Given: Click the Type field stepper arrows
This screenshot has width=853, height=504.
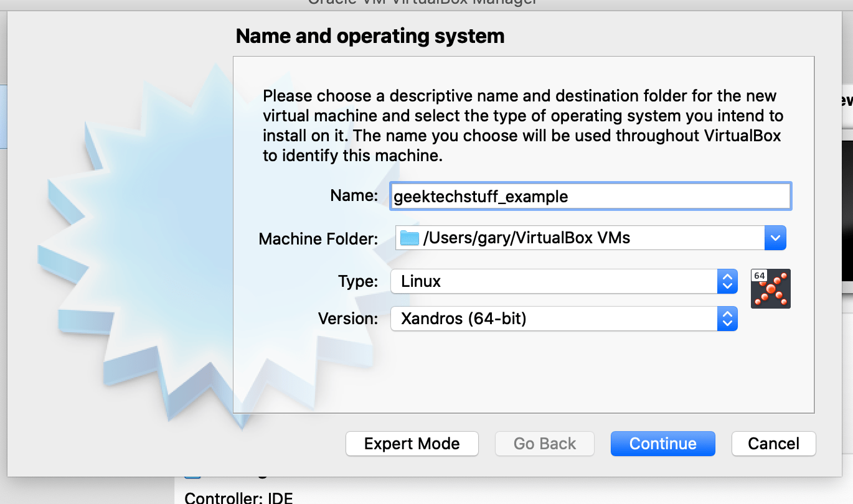Looking at the screenshot, I should point(727,281).
